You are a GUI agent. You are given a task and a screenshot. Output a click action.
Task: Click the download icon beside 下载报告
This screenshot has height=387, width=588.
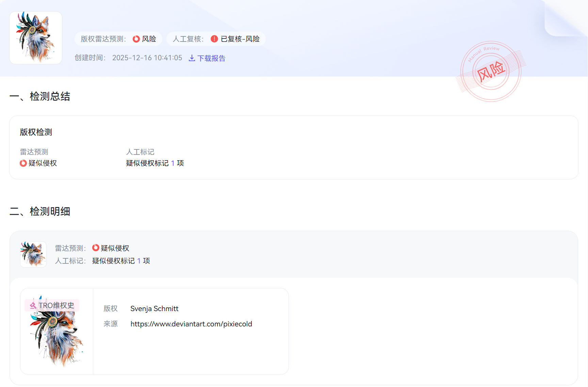coord(192,58)
